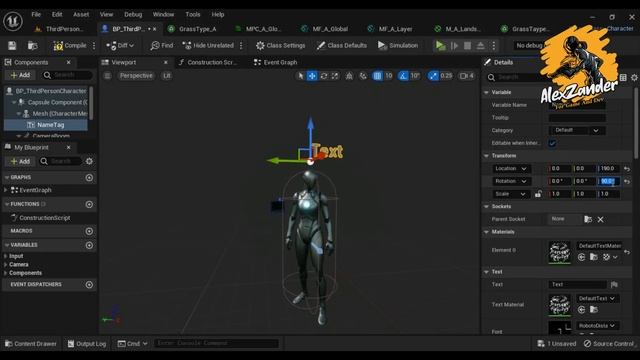The width and height of the screenshot is (640, 360).
Task: Toggle Hide Unrelated nodes
Action: tap(208, 45)
